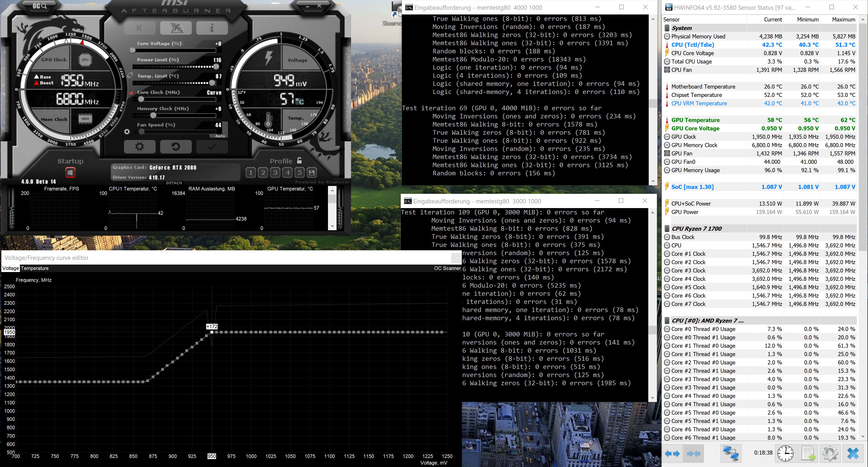
Task: Toggle Auto fan speed mode
Action: pos(220,136)
